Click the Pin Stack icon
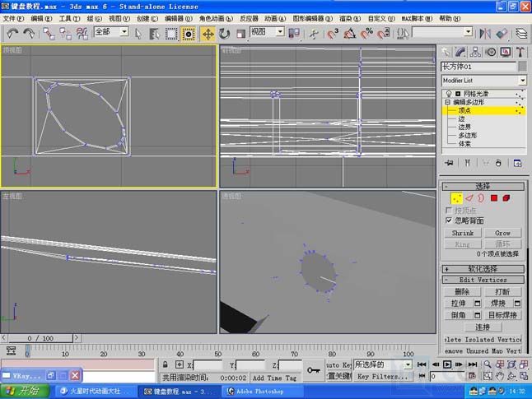The height and width of the screenshot is (399, 532). 449,163
